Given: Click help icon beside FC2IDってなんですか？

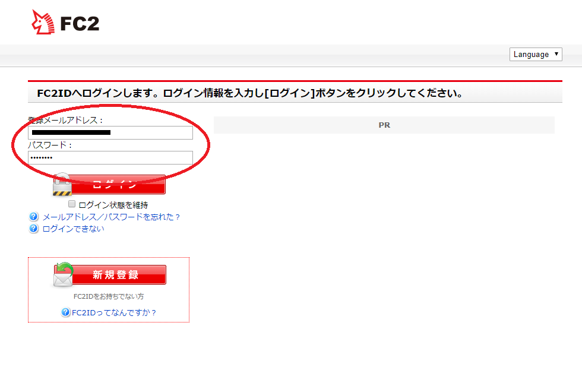Looking at the screenshot, I should [66, 312].
